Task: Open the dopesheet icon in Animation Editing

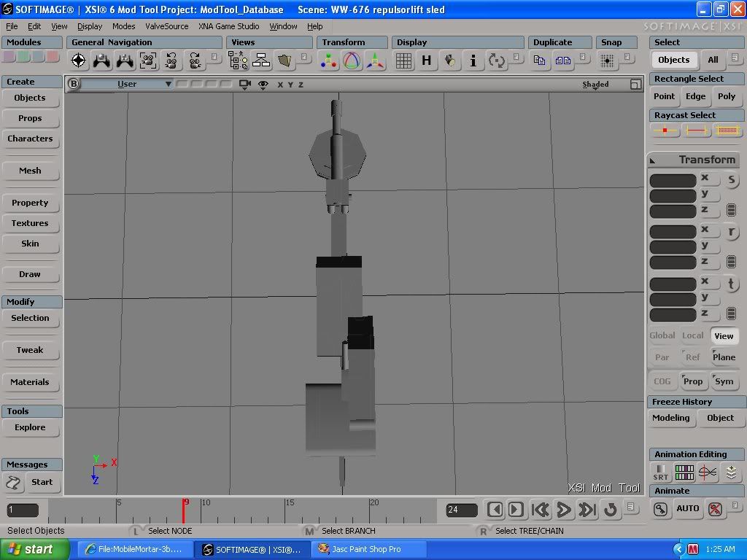Action: pos(684,472)
